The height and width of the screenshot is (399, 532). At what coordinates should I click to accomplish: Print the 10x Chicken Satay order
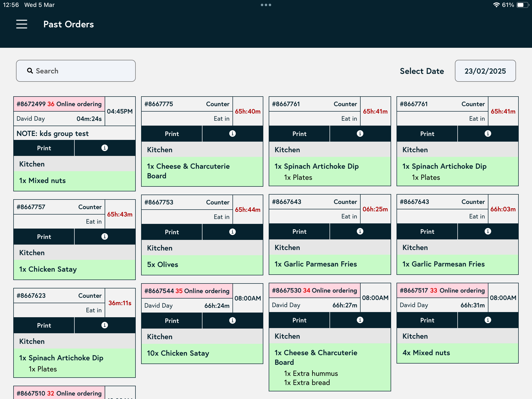point(172,321)
